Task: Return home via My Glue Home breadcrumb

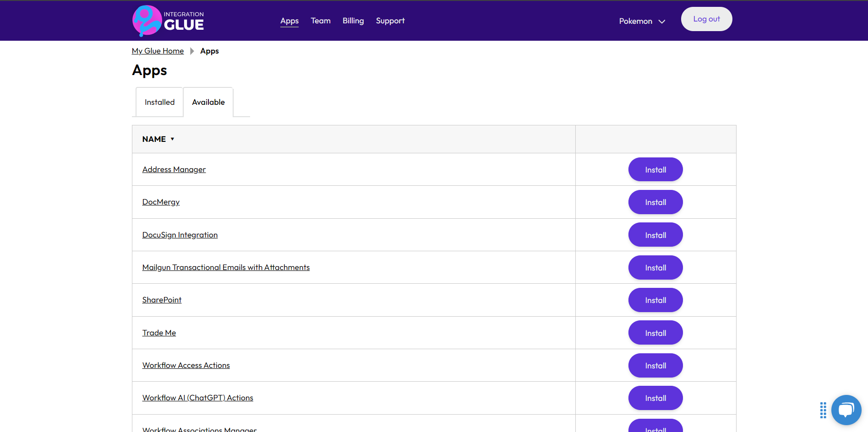Action: coord(157,51)
